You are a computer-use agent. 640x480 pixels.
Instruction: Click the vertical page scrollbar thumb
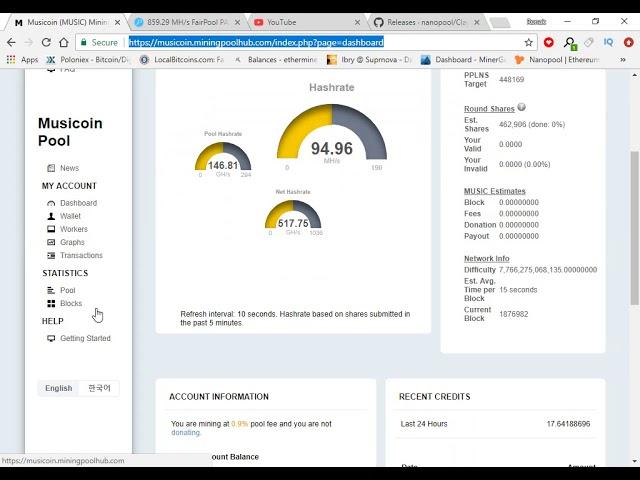[x=634, y=229]
